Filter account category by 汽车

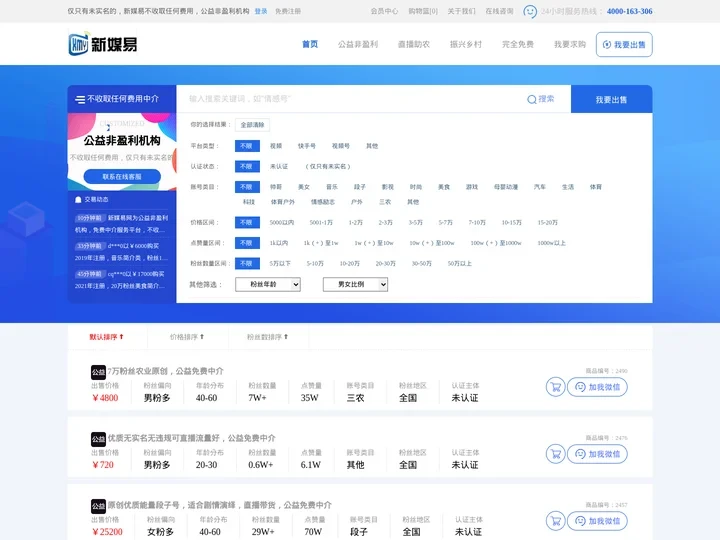click(x=540, y=187)
